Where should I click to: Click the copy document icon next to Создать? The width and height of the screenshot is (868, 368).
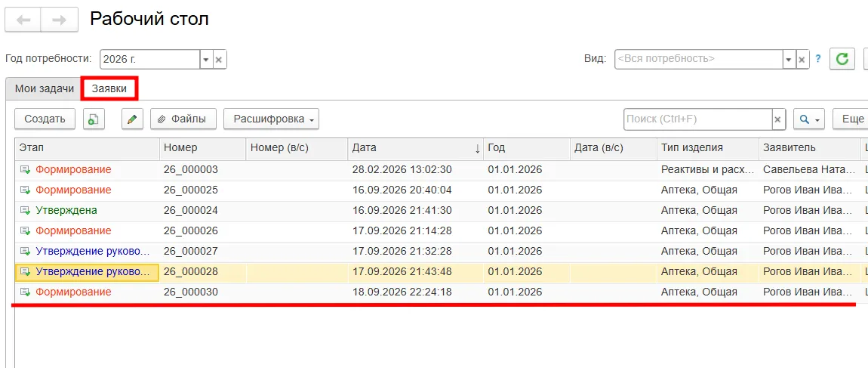coord(94,119)
